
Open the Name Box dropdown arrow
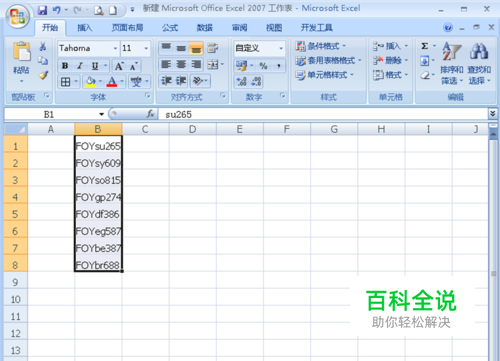(x=102, y=114)
